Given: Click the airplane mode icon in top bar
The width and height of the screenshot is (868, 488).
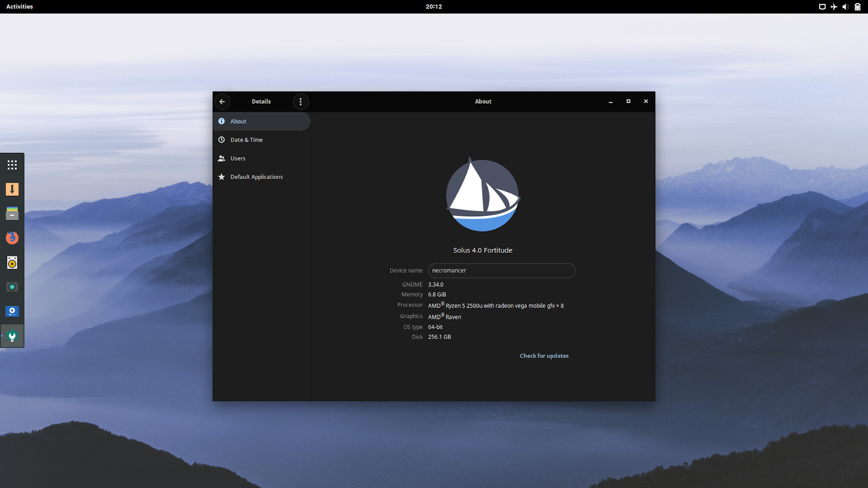Looking at the screenshot, I should click(x=834, y=7).
